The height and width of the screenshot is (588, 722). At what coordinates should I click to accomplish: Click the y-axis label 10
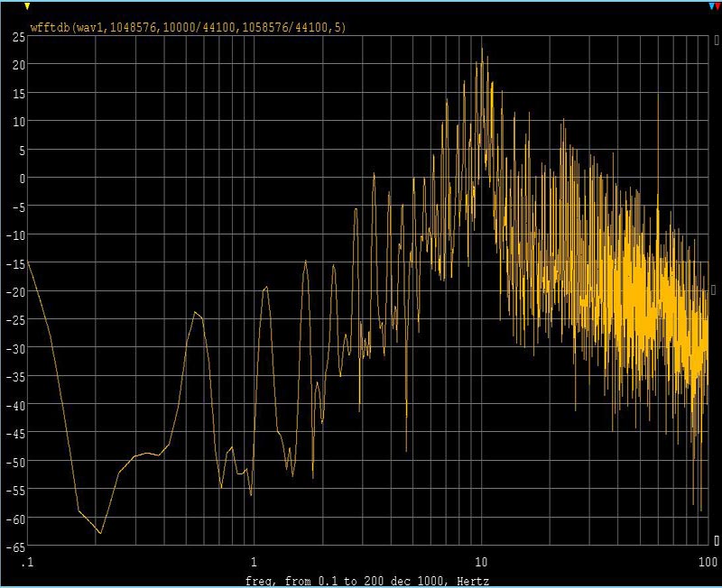click(x=19, y=122)
